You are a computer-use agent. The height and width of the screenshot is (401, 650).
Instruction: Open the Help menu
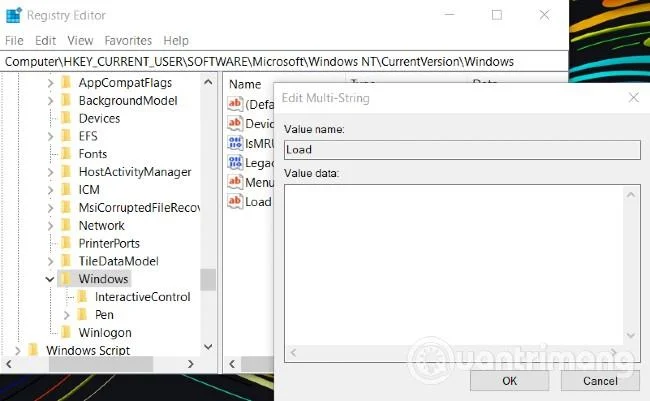[x=176, y=41]
